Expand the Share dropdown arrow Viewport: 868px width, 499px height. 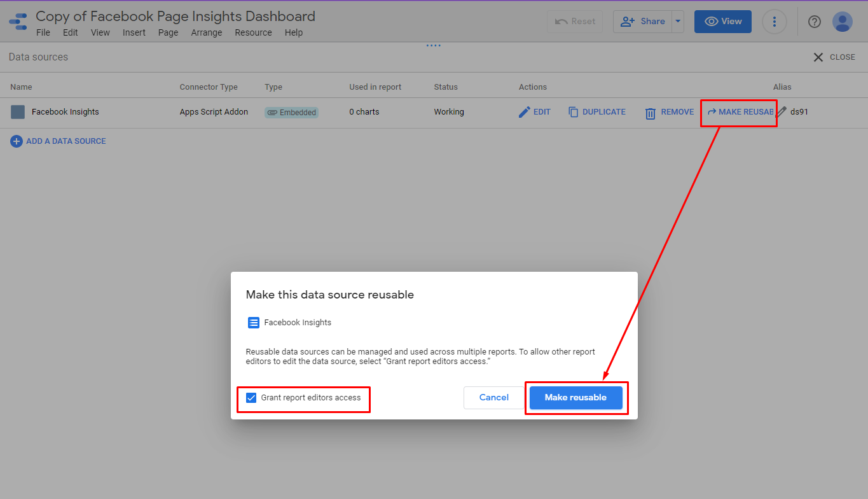pyautogui.click(x=679, y=22)
